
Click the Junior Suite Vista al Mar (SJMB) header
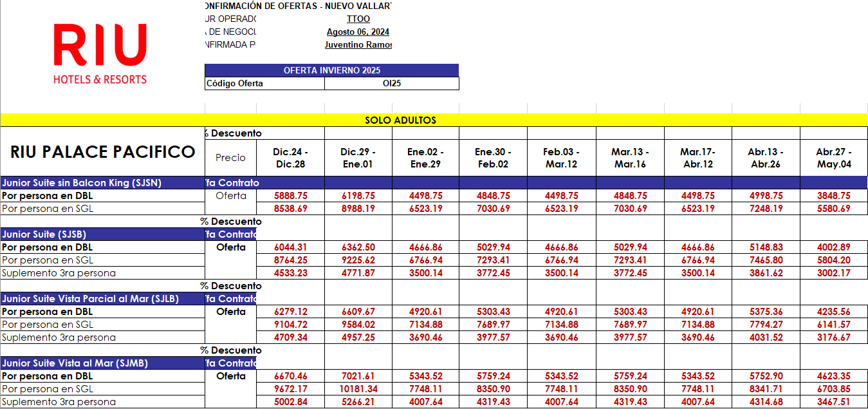(102, 363)
